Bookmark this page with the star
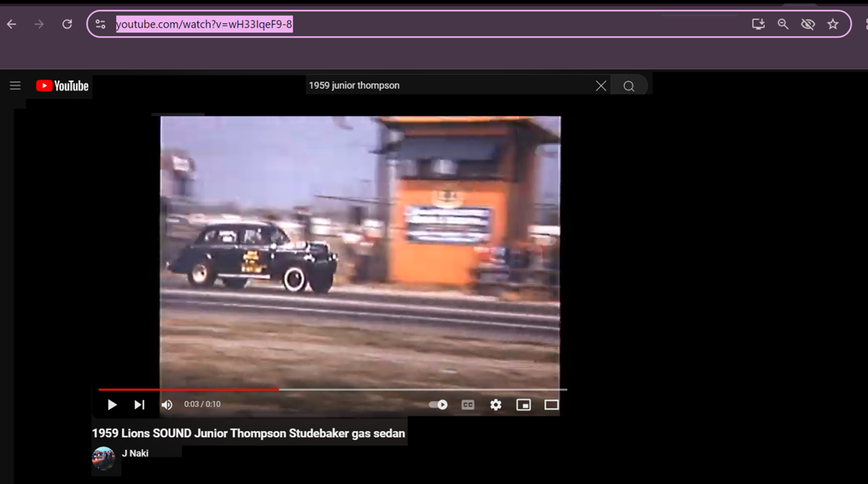 tap(833, 24)
